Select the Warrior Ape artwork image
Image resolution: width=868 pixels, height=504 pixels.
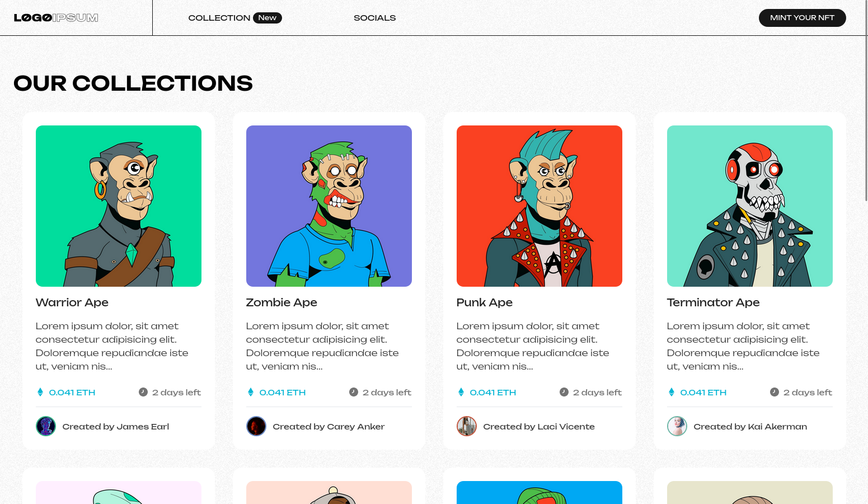[x=119, y=206]
